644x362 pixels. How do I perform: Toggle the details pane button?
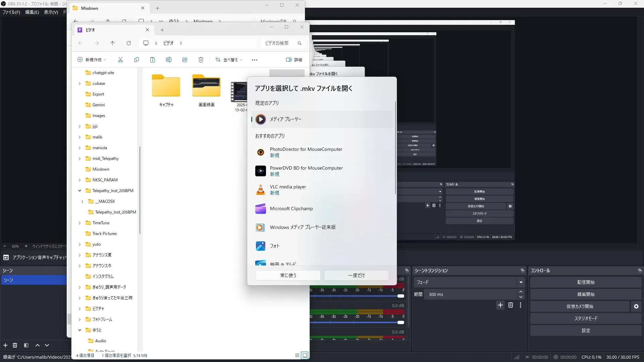[294, 60]
